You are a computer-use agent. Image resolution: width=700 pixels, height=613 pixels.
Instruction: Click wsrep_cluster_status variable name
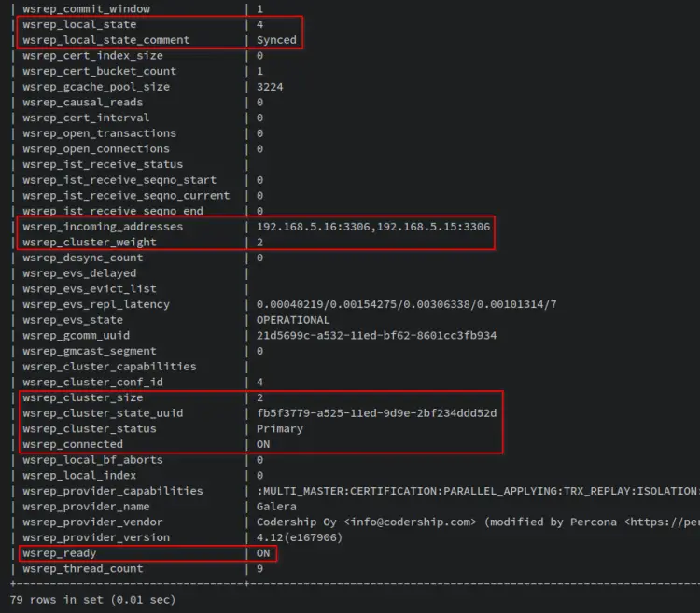click(90, 429)
